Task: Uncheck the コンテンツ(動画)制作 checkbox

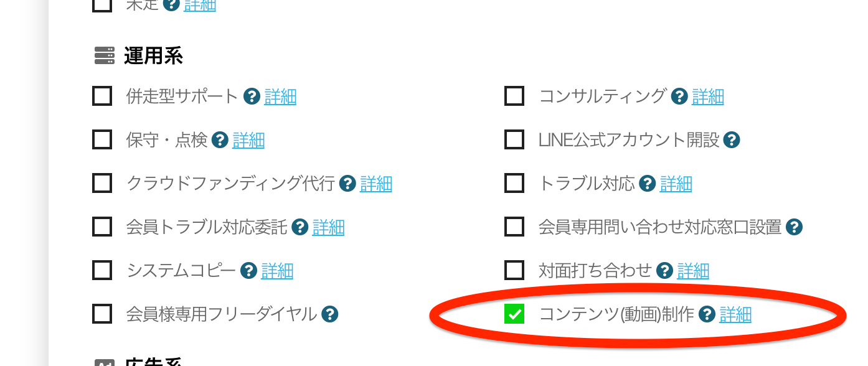Action: point(514,315)
